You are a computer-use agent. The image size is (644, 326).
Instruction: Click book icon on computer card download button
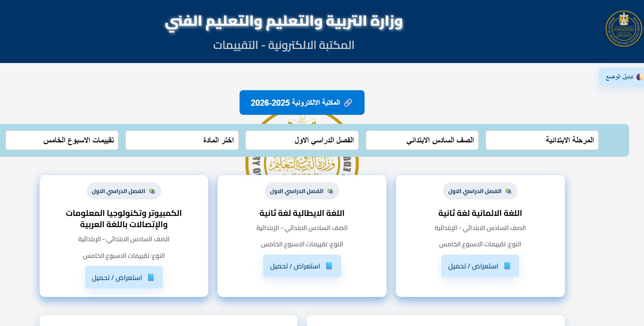[151, 277]
